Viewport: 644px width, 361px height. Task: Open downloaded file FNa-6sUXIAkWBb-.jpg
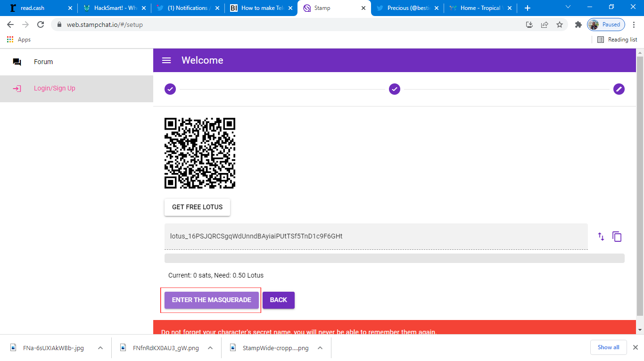(x=53, y=348)
